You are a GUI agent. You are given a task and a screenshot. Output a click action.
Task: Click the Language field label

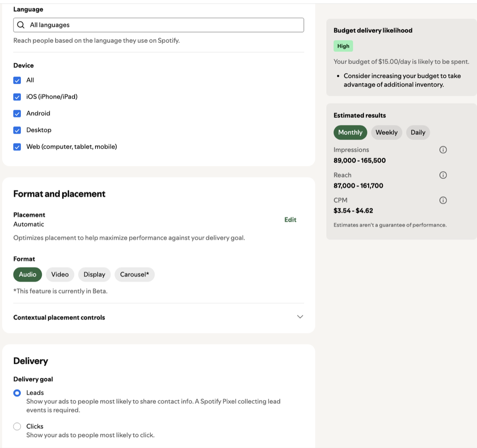click(x=28, y=10)
